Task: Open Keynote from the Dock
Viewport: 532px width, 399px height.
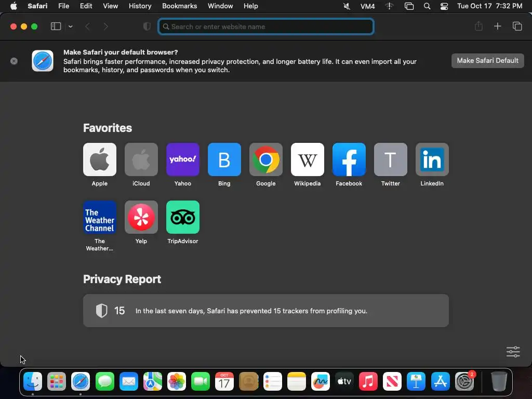Action: [416, 381]
